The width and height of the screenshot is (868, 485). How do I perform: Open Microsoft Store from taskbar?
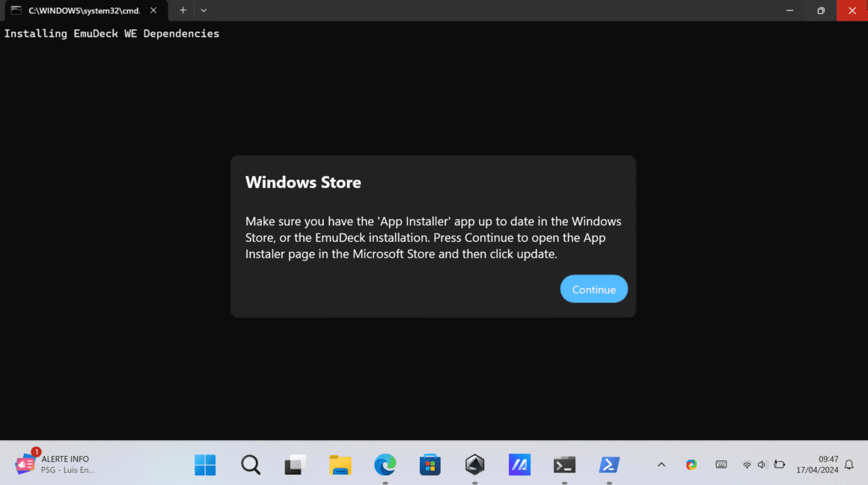(x=430, y=465)
